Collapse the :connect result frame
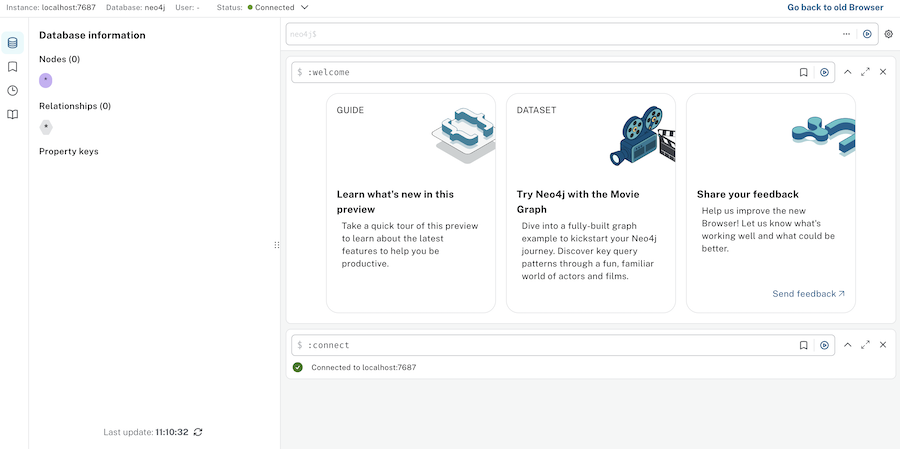 (x=847, y=345)
